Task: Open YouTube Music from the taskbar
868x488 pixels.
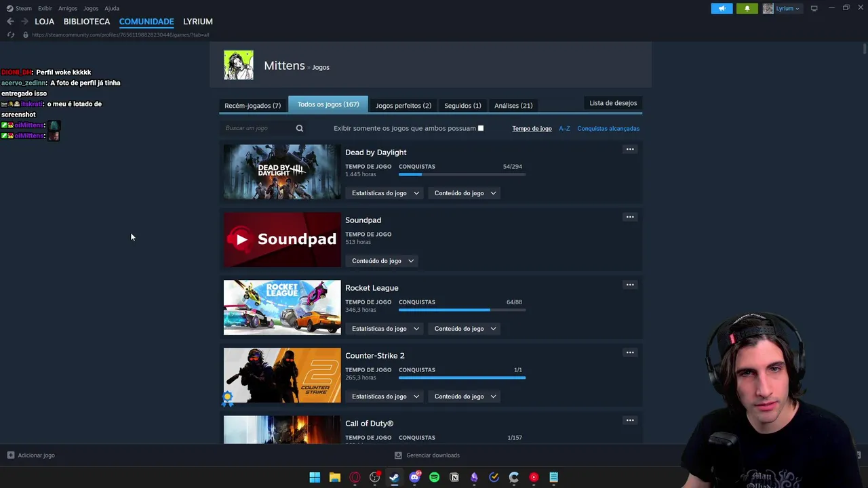Action: click(534, 477)
